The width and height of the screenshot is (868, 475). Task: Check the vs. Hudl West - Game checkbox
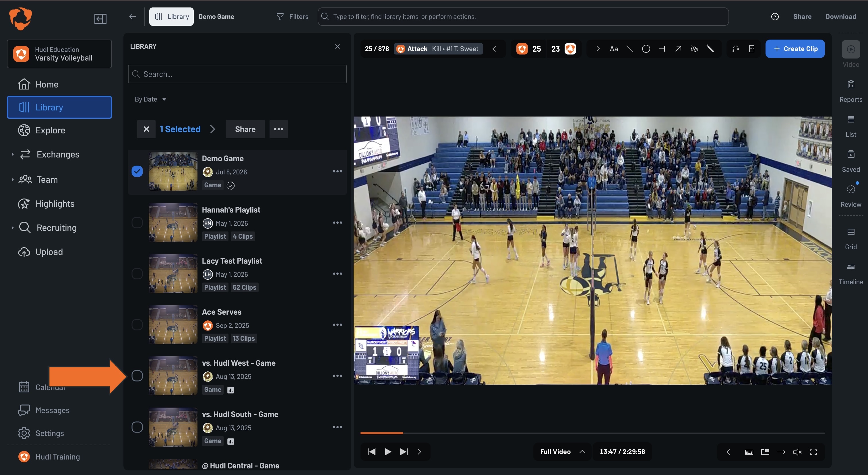[137, 376]
